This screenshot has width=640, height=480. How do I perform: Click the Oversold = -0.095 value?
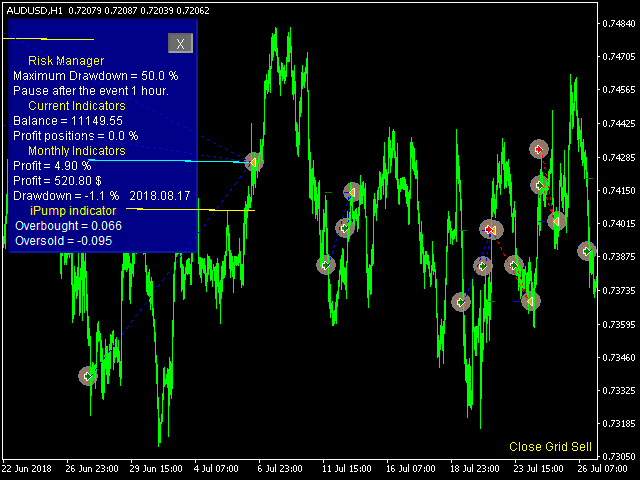[x=64, y=241]
